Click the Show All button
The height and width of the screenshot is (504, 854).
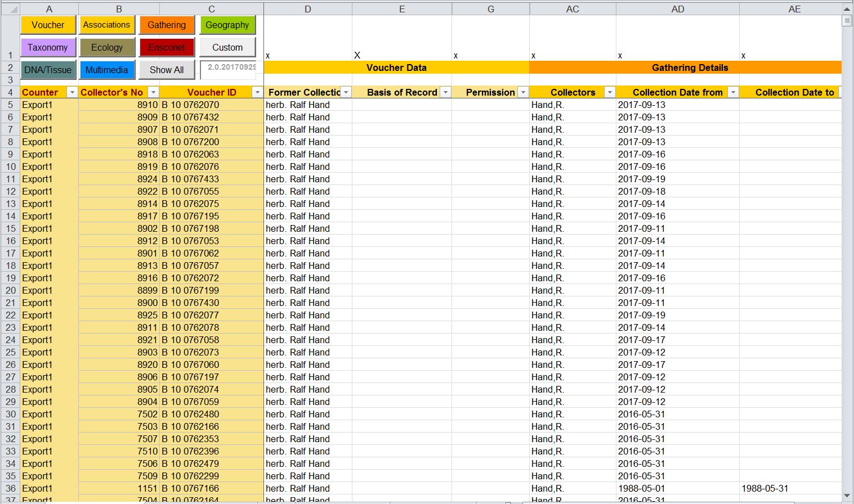pyautogui.click(x=167, y=70)
